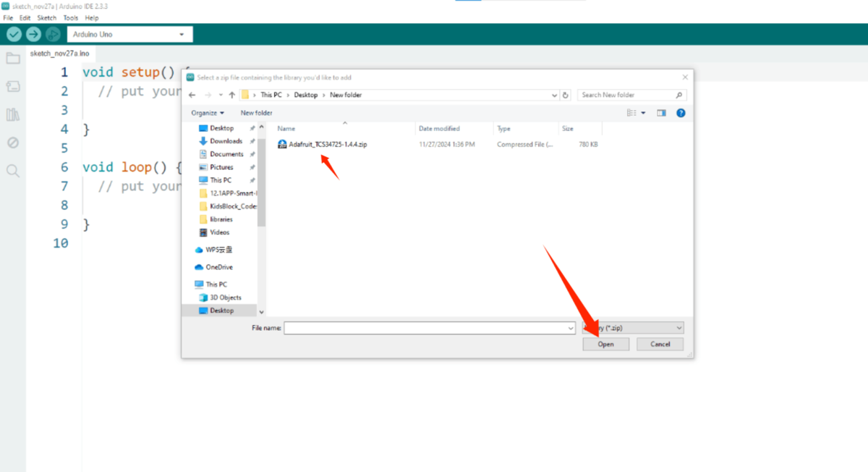The height and width of the screenshot is (472, 868).
Task: Open the Boards Manager sidebar icon
Action: pos(13,87)
